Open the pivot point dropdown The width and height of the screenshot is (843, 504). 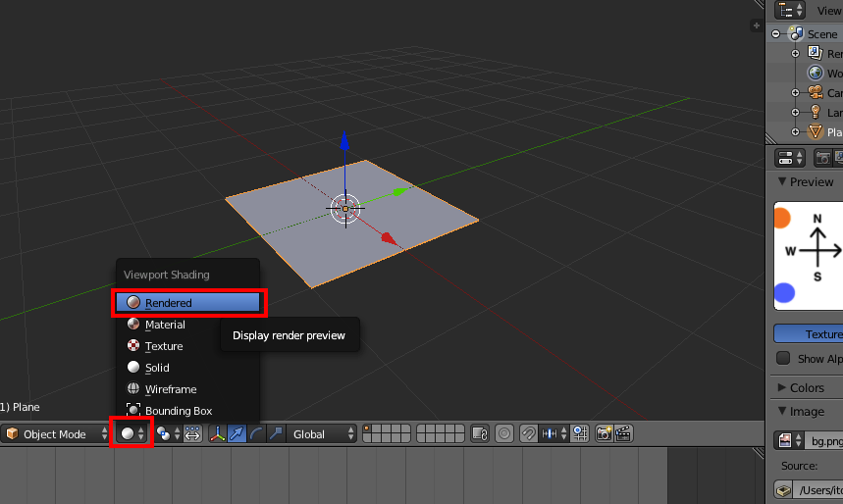(168, 433)
